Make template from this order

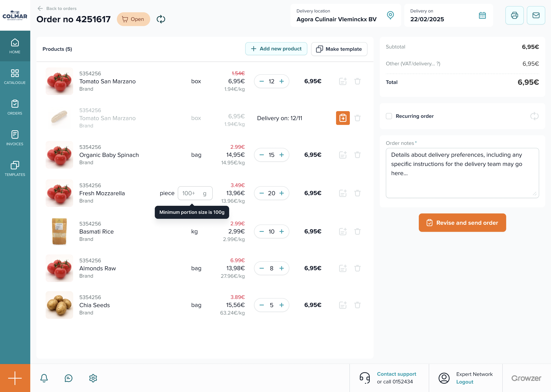(339, 49)
